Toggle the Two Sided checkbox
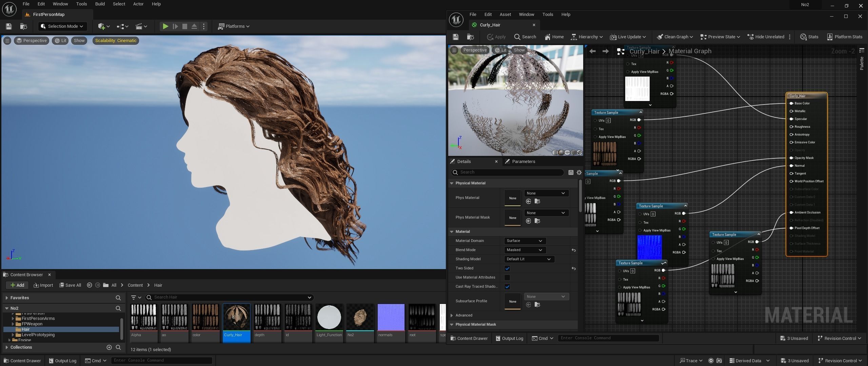The width and height of the screenshot is (868, 366). pyautogui.click(x=507, y=268)
